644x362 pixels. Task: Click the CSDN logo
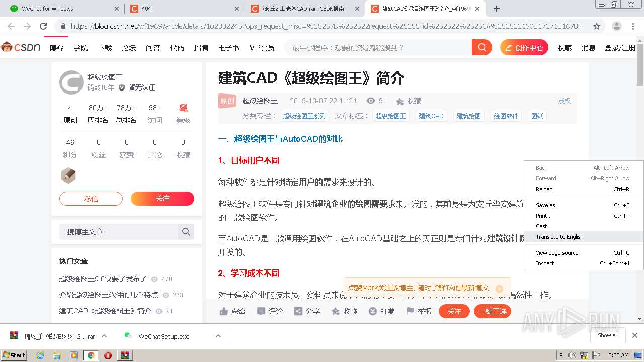click(x=21, y=47)
